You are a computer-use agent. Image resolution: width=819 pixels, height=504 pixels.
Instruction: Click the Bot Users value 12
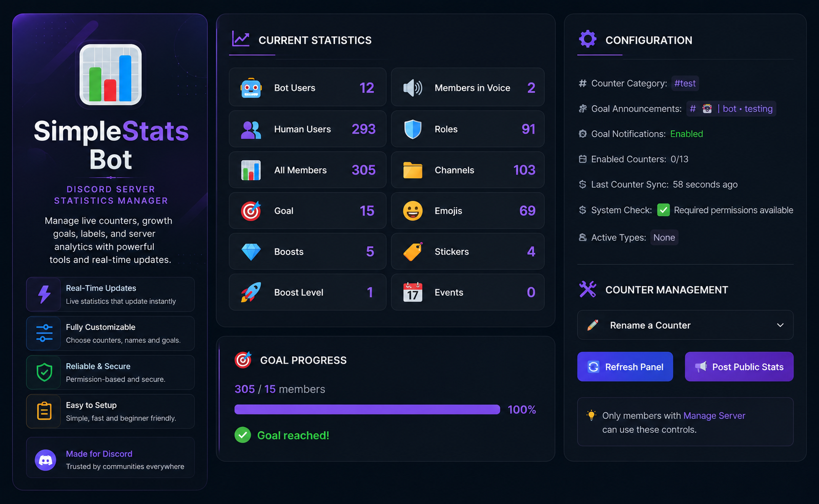(x=367, y=88)
